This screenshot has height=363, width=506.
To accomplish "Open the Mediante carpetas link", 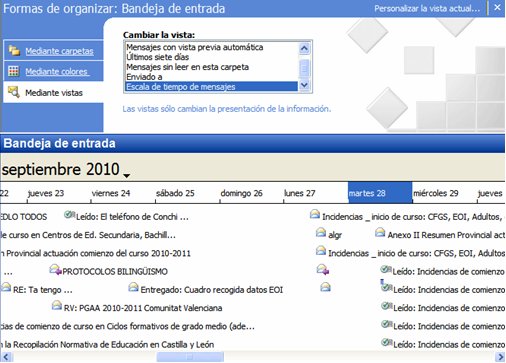I will (59, 51).
